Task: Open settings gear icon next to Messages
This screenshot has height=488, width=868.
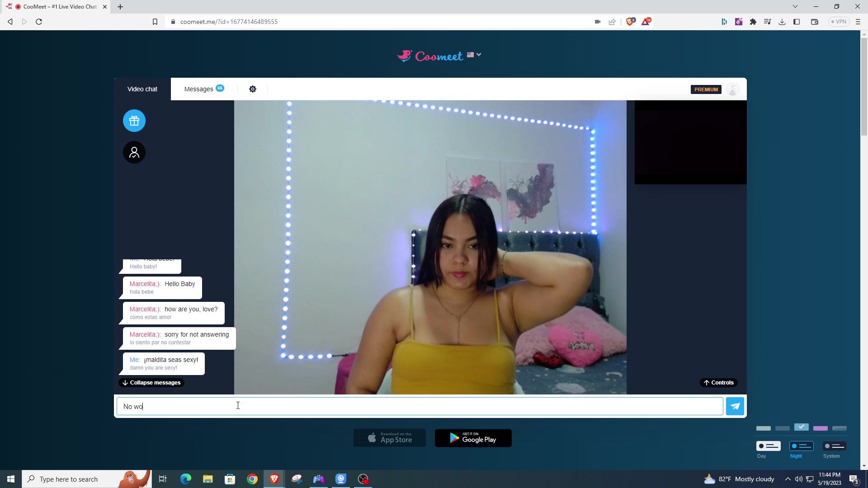Action: coord(253,89)
